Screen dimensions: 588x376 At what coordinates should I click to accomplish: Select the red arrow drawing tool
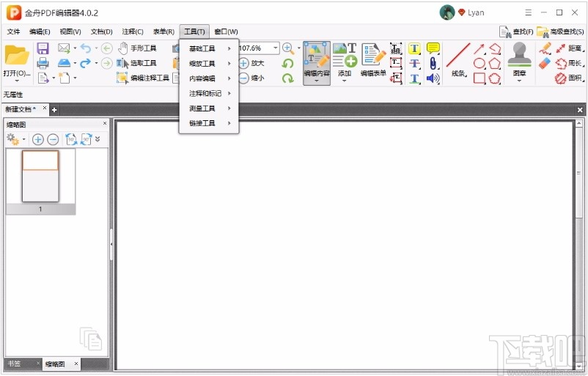click(x=479, y=48)
